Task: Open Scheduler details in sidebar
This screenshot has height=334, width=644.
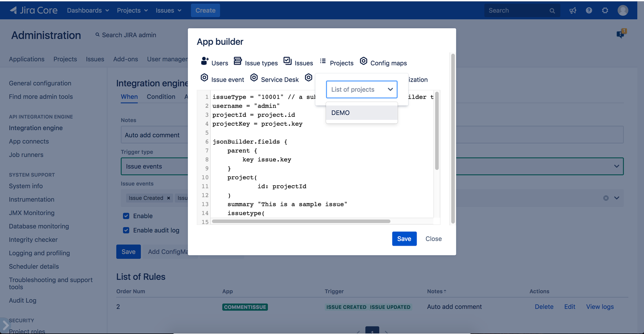Action: (x=34, y=266)
